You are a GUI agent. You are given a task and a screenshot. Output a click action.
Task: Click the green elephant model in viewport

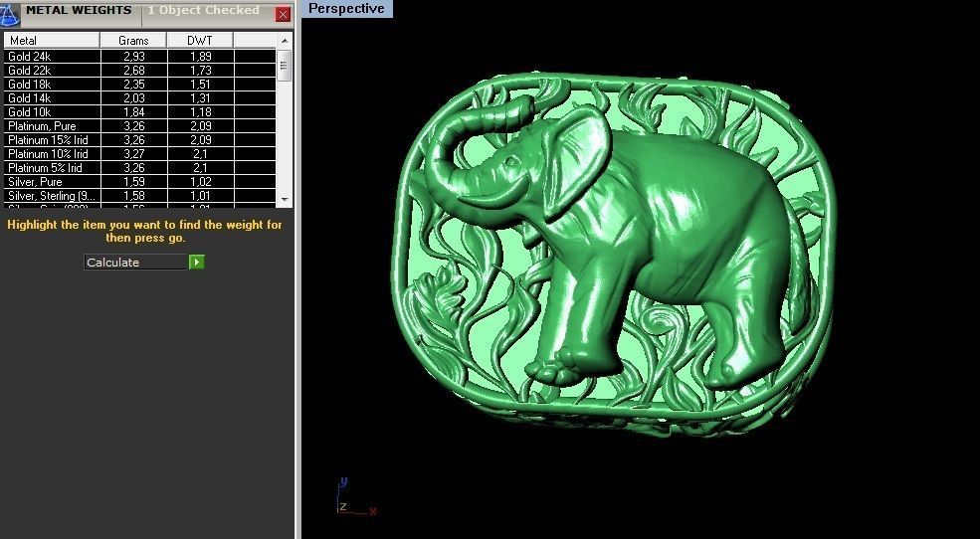pyautogui.click(x=613, y=253)
